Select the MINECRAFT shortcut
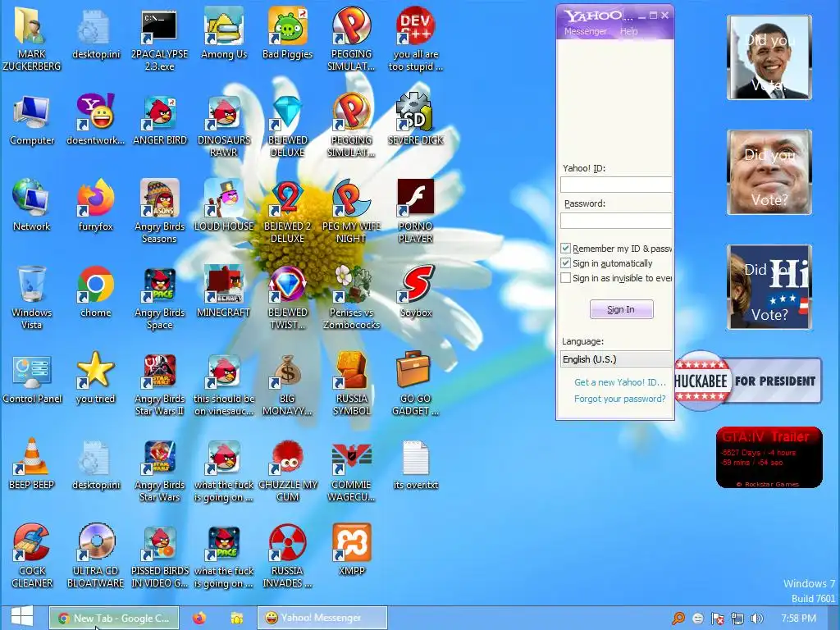This screenshot has height=630, width=840. (223, 284)
